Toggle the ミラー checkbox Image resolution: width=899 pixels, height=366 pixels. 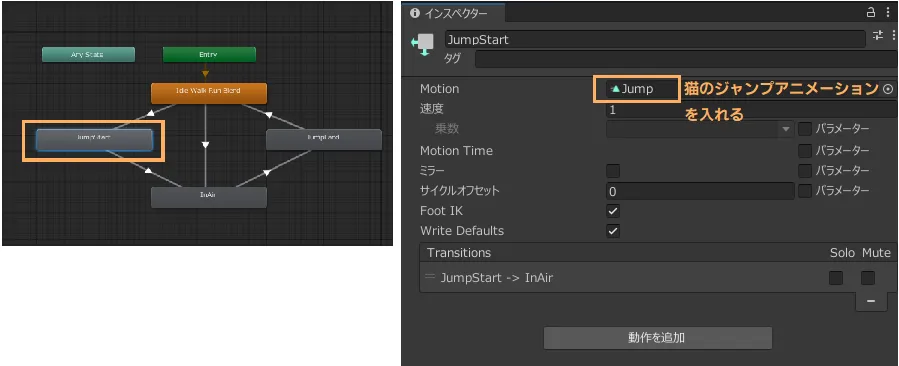coord(613,170)
